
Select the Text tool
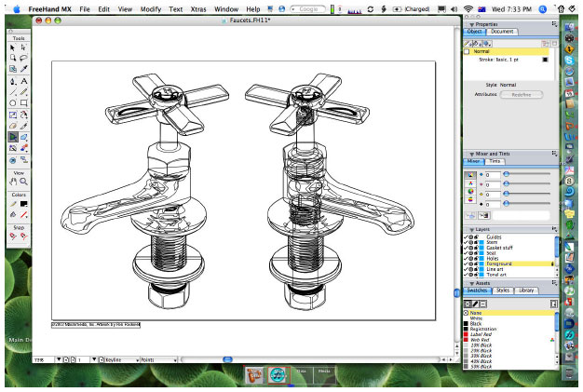[x=24, y=81]
